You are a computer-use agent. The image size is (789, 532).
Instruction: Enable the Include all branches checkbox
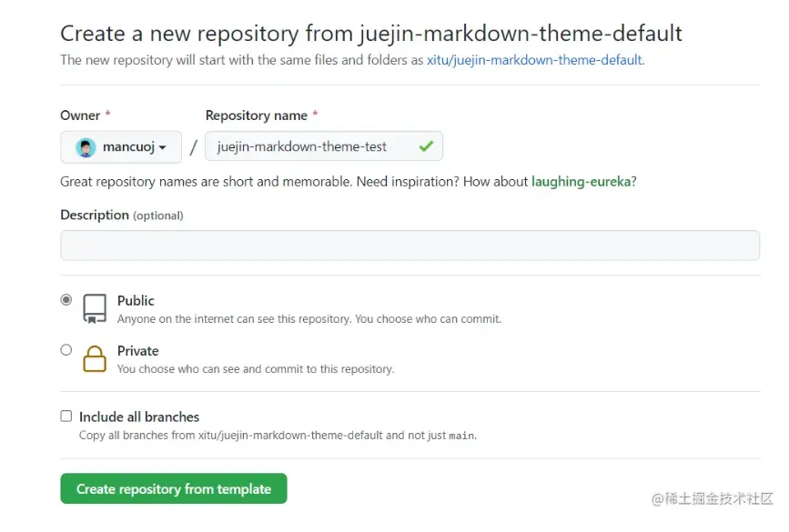click(x=66, y=416)
